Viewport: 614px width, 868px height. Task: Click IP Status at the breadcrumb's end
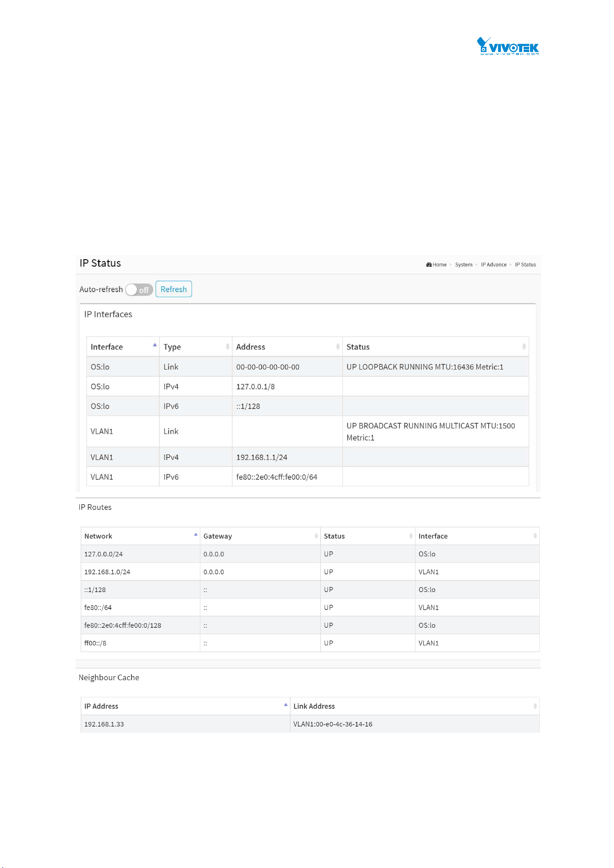[525, 265]
